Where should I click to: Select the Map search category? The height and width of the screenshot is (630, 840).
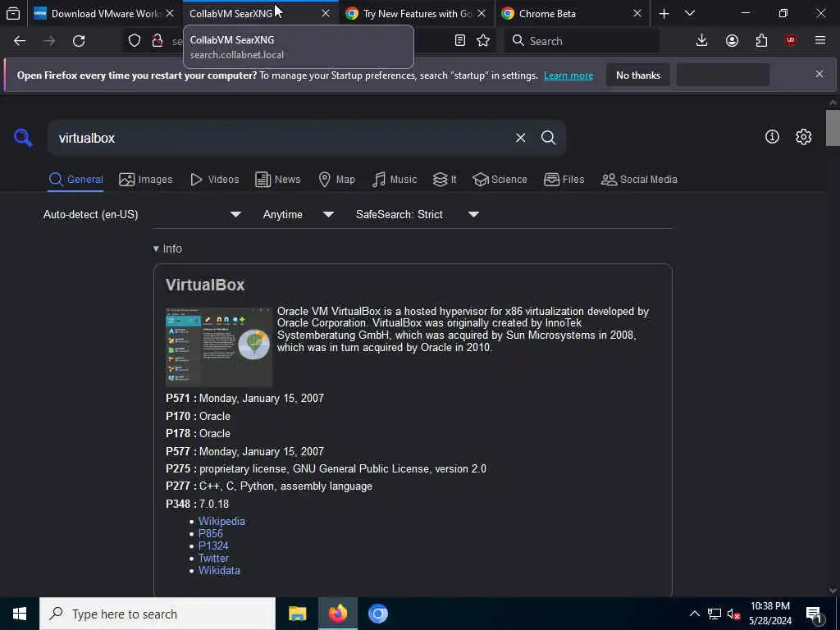[x=336, y=180]
